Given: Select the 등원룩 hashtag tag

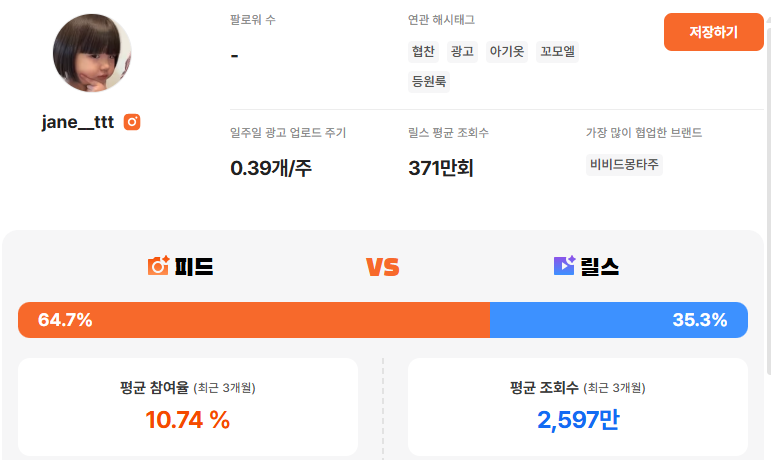Looking at the screenshot, I should point(430,82).
